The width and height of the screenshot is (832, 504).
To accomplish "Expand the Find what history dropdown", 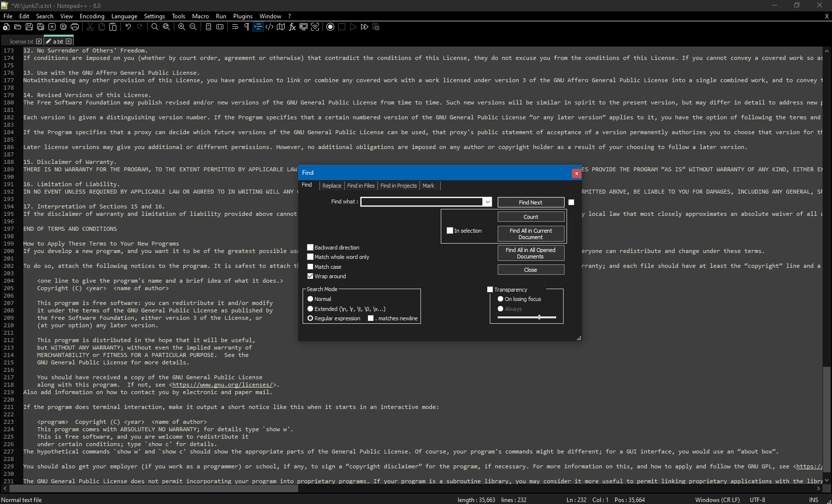I will tap(487, 202).
